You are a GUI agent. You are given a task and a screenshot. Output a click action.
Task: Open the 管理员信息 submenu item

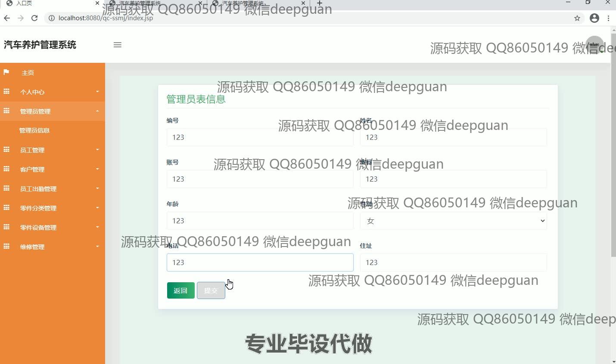[x=34, y=130]
